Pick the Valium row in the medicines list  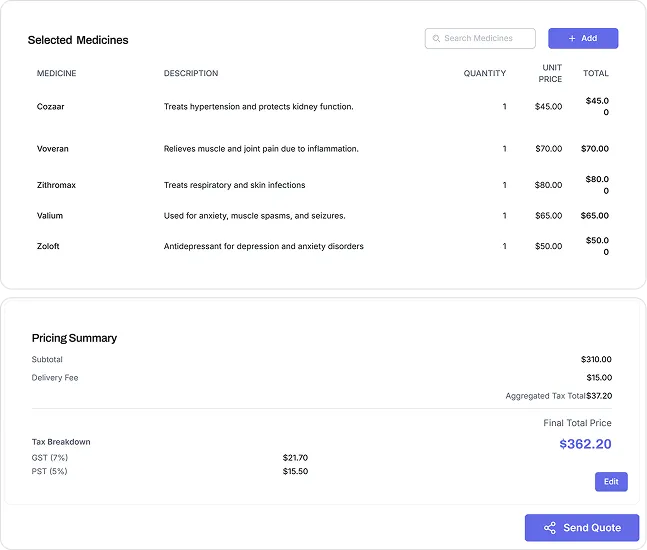pos(50,216)
